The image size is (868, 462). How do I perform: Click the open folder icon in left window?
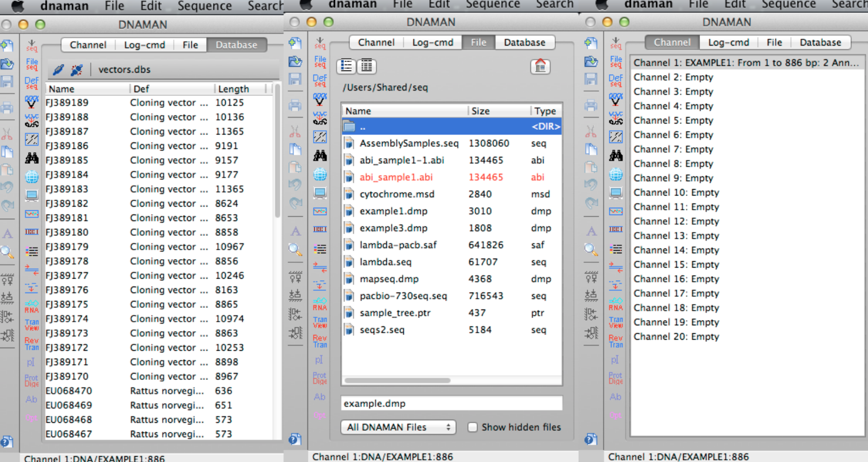[x=7, y=64]
